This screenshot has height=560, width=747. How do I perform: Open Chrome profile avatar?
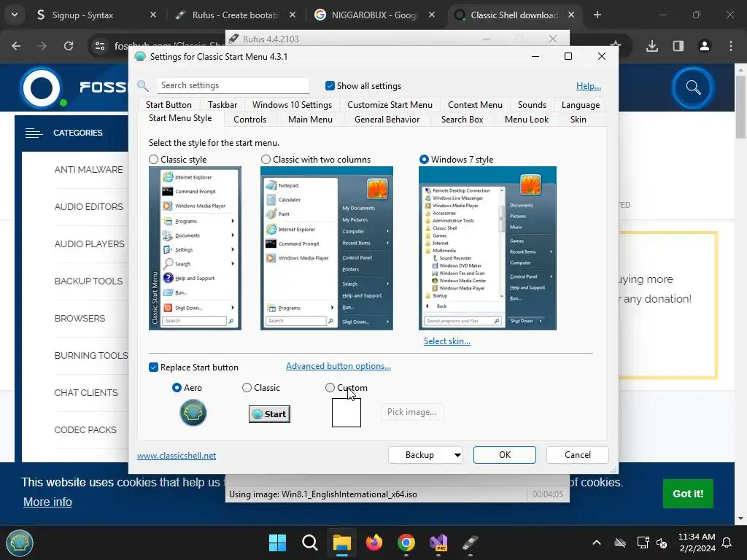tap(705, 46)
